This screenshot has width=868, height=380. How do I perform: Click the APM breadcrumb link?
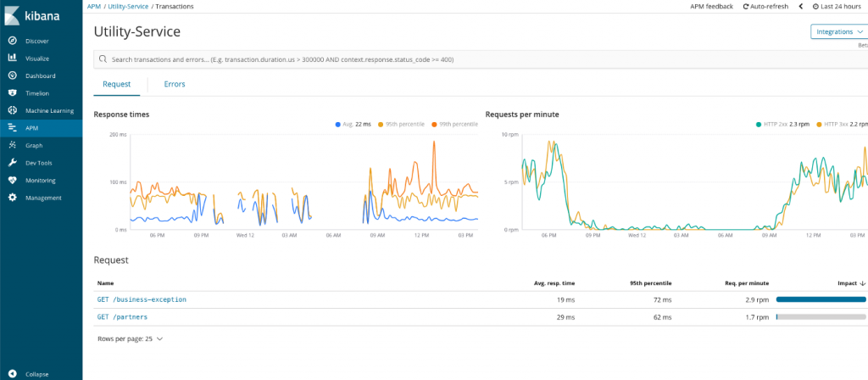pos(93,7)
